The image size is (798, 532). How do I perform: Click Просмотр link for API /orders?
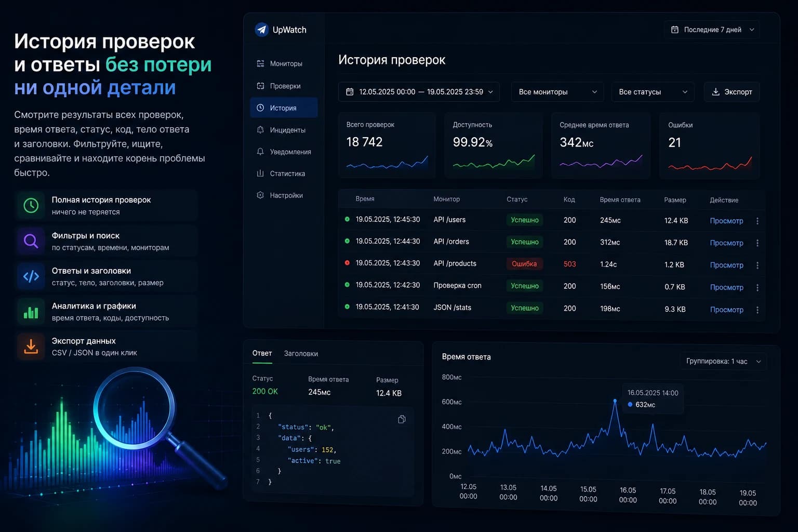pos(726,243)
